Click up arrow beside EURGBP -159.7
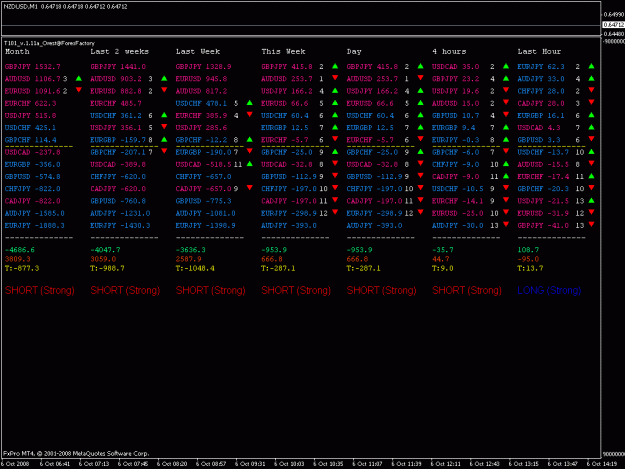Screen dimensions: 625x469 pos(164,139)
